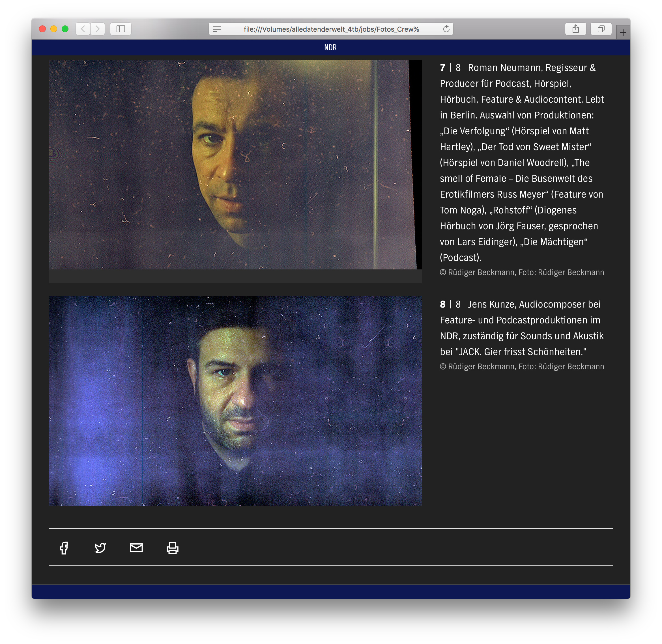This screenshot has height=644, width=662.
Task: Open Reader view icon in address bar
Action: click(x=217, y=29)
